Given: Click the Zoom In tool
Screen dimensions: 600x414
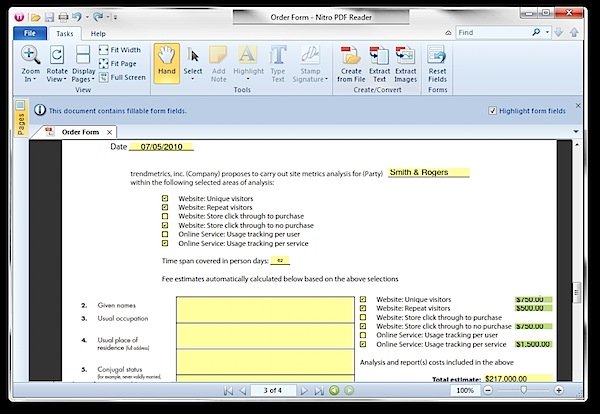Looking at the screenshot, I should tap(29, 64).
